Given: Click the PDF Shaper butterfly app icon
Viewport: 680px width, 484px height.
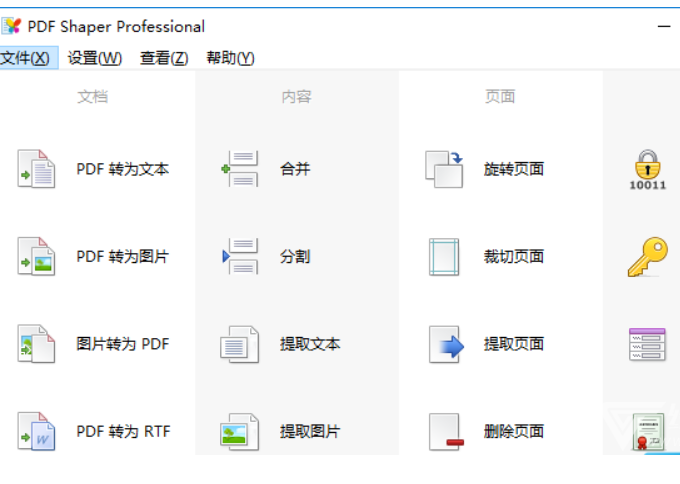Looking at the screenshot, I should (12, 26).
